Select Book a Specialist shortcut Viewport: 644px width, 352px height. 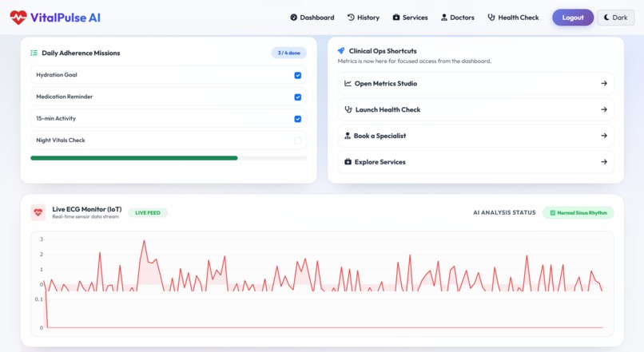475,136
